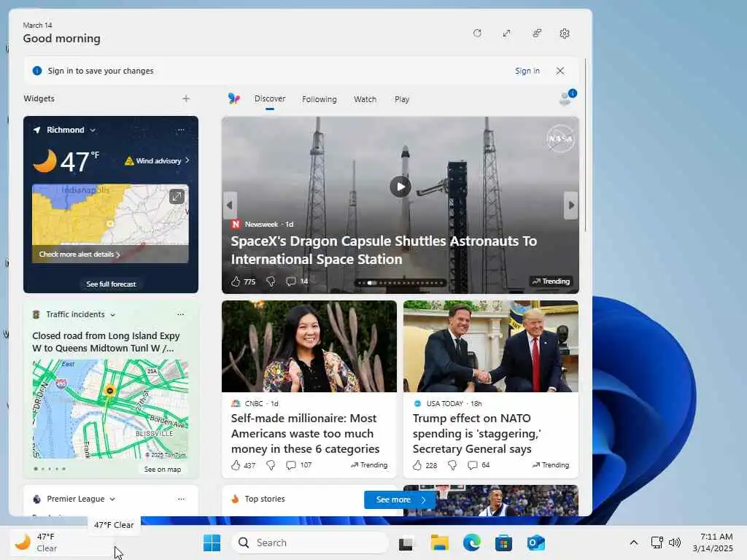Viewport: 747px width, 560px height.
Task: Open clock and date flyout
Action: (x=713, y=542)
